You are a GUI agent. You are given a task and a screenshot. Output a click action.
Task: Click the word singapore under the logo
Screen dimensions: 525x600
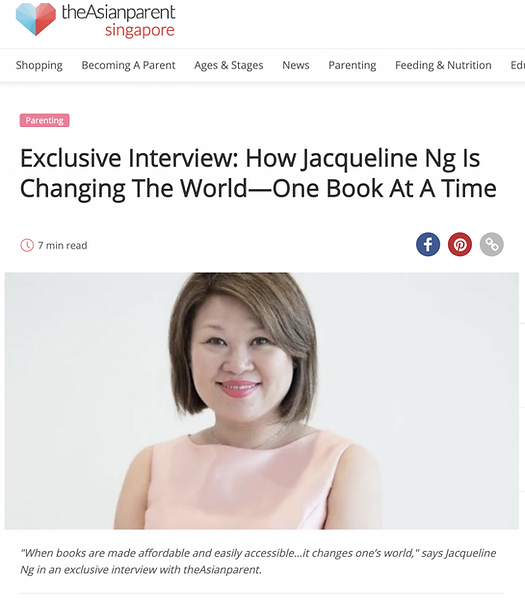point(140,30)
